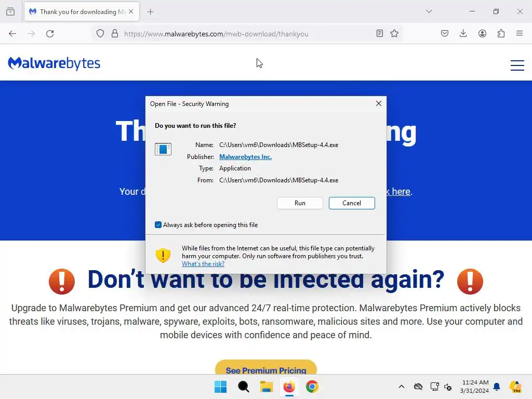532x399 pixels.
Task: Show hidden system tray icons
Action: tap(402, 387)
